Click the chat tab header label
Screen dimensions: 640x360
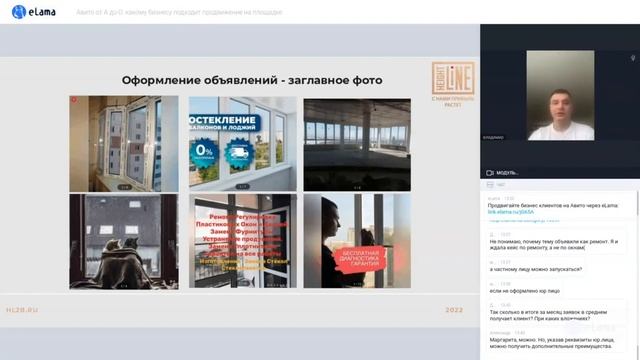point(501,185)
